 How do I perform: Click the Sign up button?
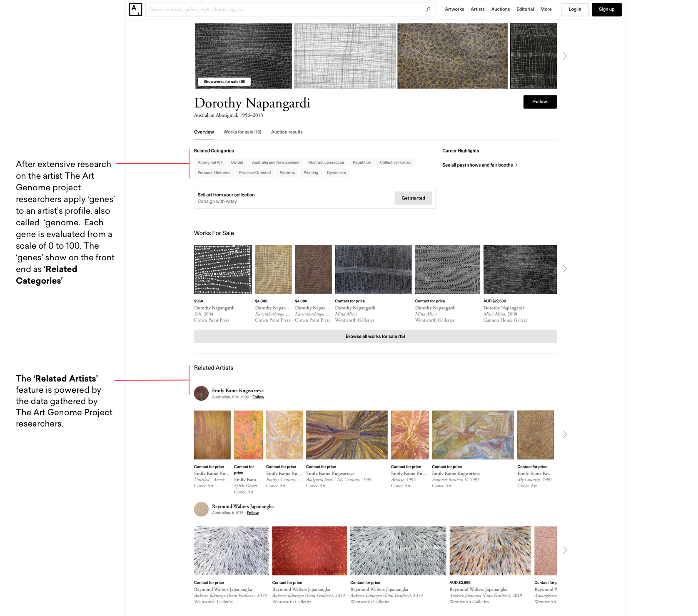click(x=606, y=9)
